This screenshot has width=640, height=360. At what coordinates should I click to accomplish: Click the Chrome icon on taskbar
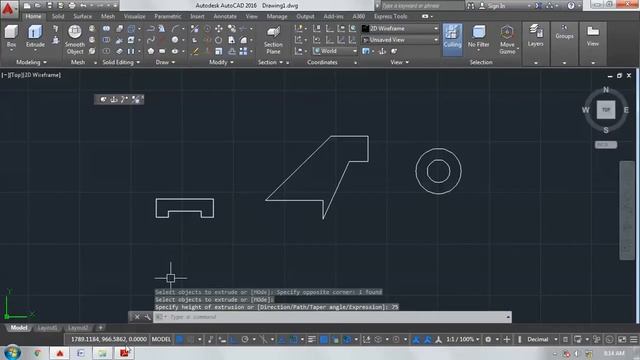(38, 353)
